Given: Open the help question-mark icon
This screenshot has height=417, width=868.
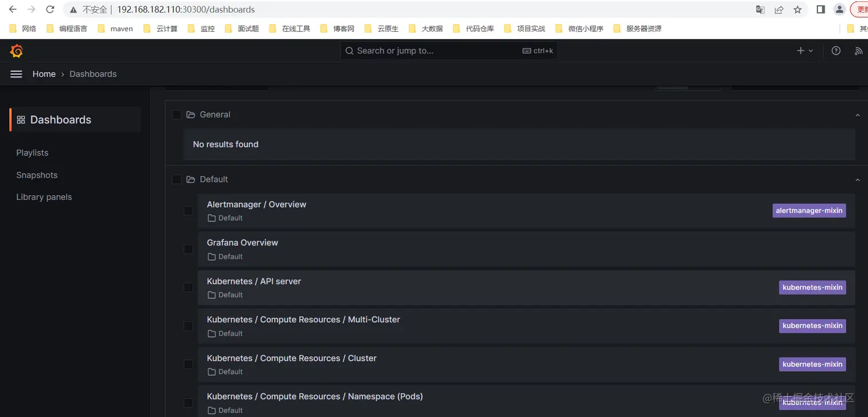Looking at the screenshot, I should click(x=836, y=51).
